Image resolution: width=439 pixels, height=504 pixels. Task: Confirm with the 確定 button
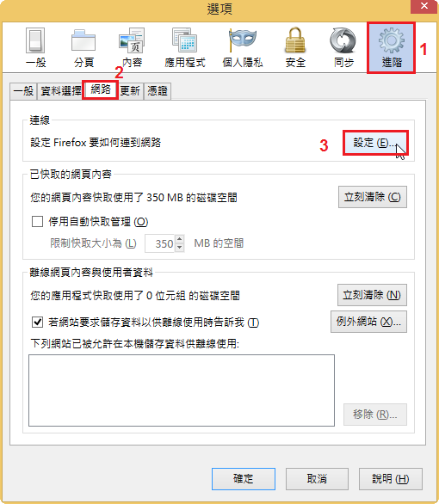[x=243, y=479]
